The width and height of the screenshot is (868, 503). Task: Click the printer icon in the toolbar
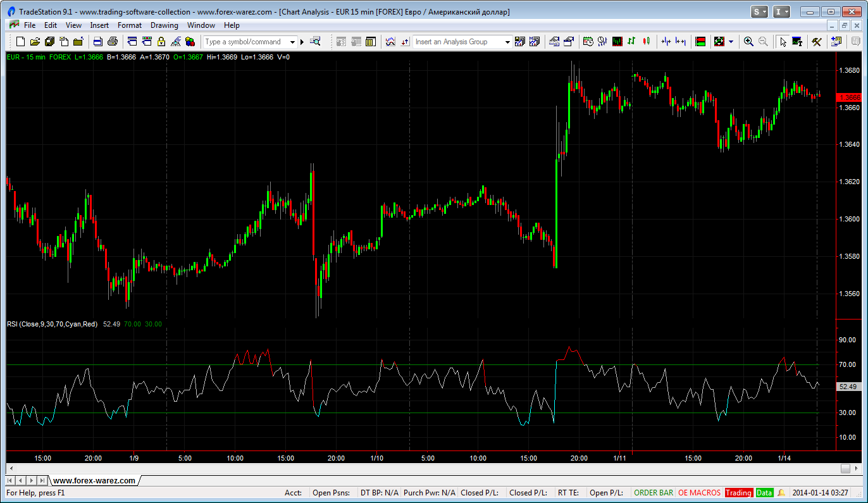[113, 42]
